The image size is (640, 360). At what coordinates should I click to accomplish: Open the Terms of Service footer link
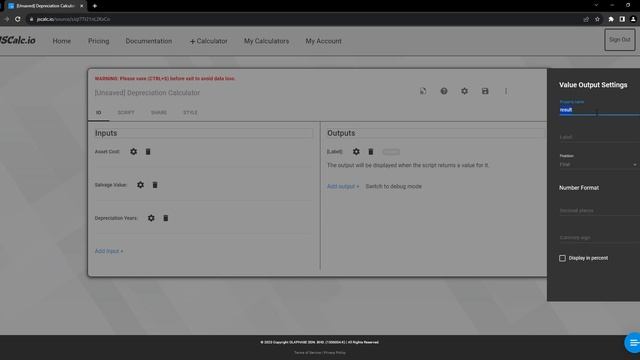click(307, 353)
